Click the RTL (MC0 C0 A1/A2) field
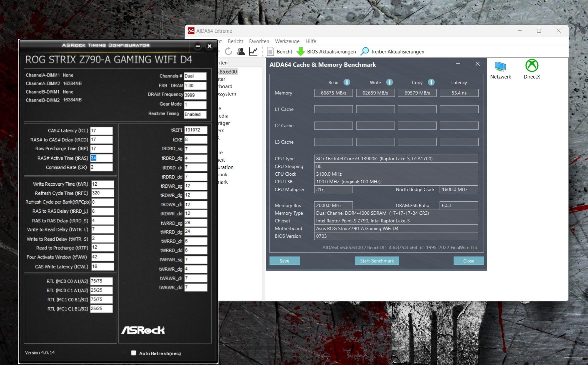Viewport: 588px width, 365px height. tap(101, 281)
